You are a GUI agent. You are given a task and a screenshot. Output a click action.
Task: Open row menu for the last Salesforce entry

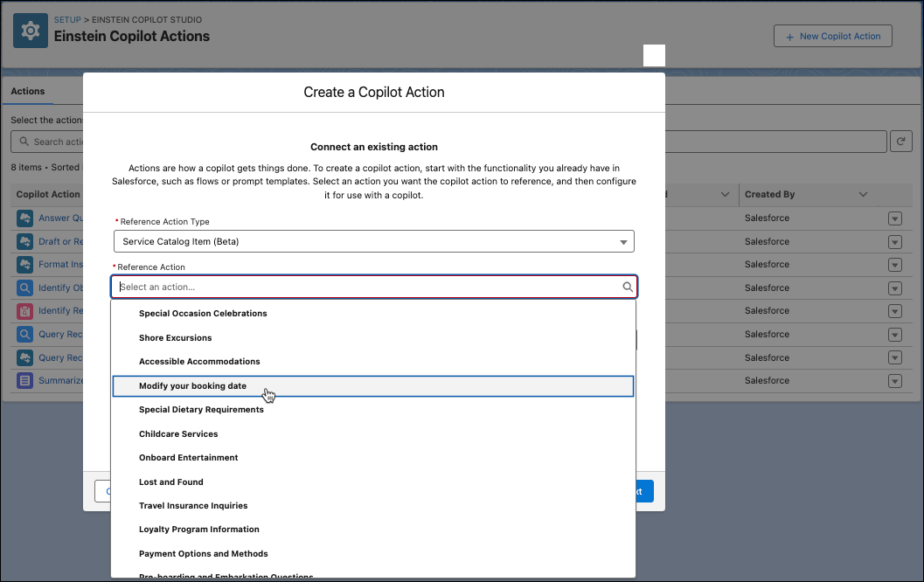coord(894,381)
